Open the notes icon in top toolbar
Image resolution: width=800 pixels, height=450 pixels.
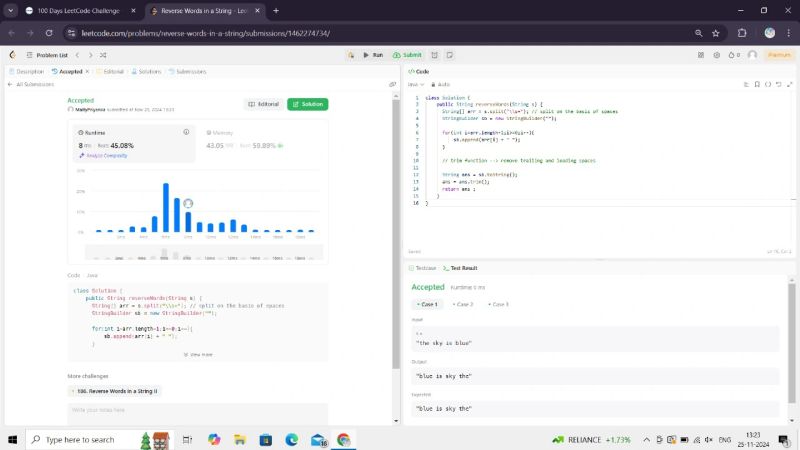point(449,55)
